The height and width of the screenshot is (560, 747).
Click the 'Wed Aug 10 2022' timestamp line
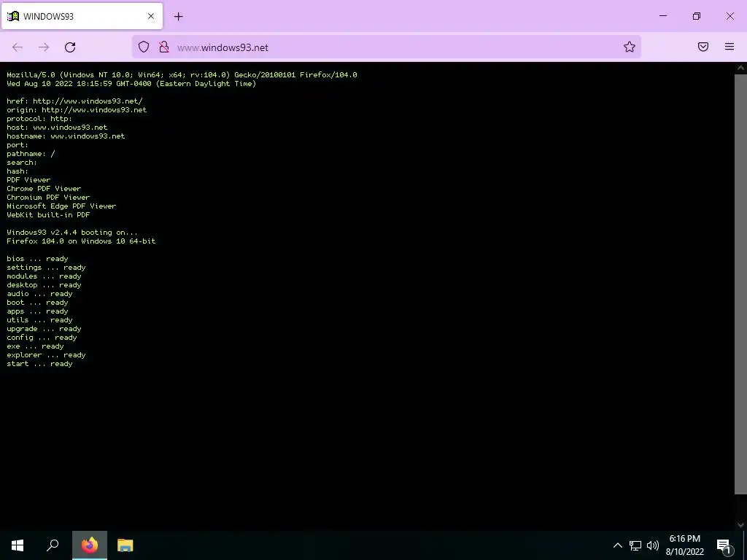click(x=131, y=83)
